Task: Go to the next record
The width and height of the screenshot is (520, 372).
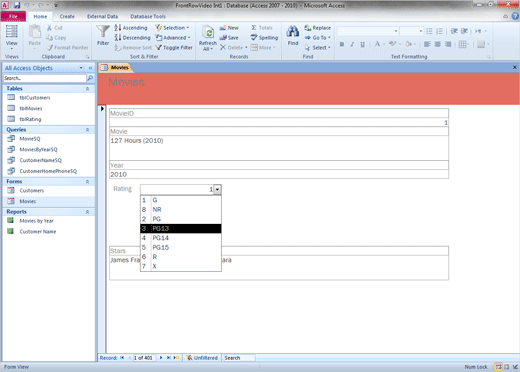Action: (161, 358)
